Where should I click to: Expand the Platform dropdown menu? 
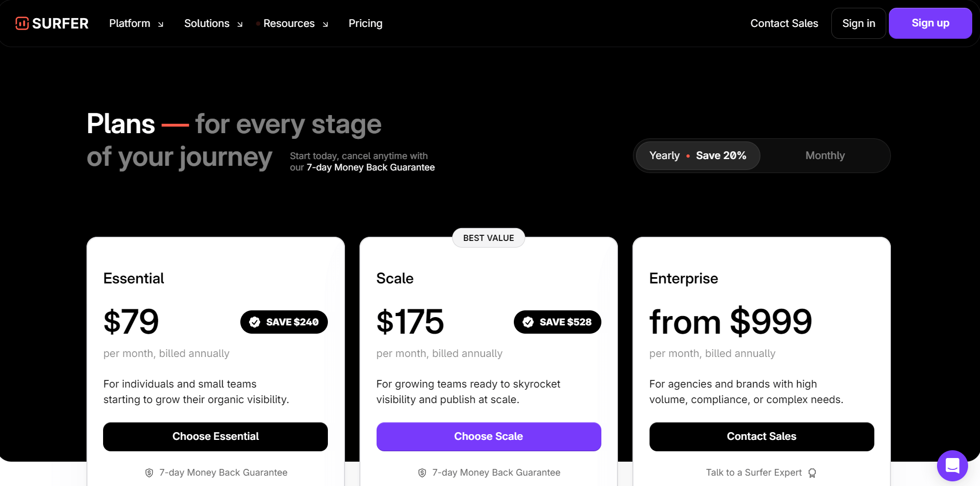136,23
